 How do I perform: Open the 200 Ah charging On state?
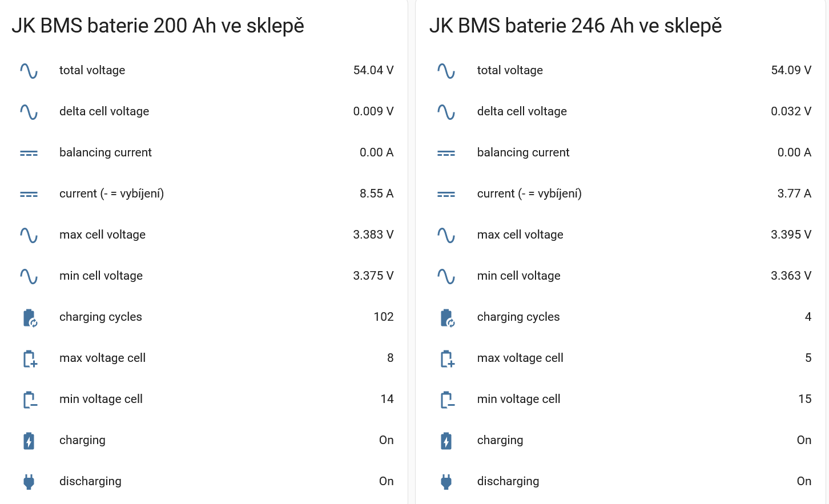pyautogui.click(x=386, y=440)
